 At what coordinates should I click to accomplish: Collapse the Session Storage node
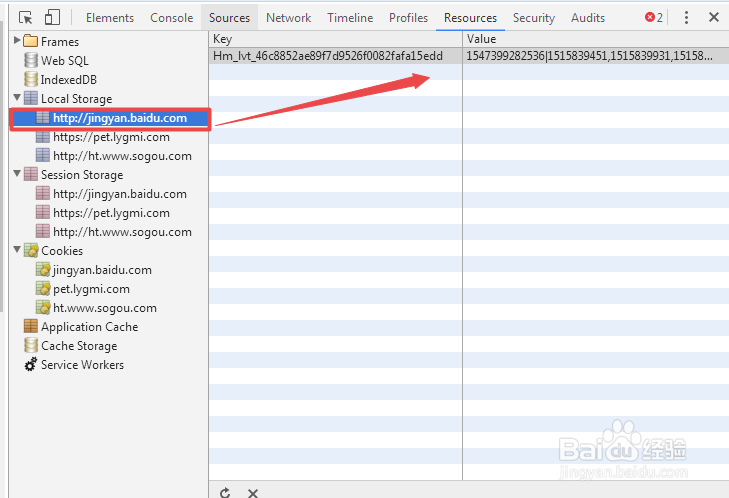pyautogui.click(x=17, y=173)
